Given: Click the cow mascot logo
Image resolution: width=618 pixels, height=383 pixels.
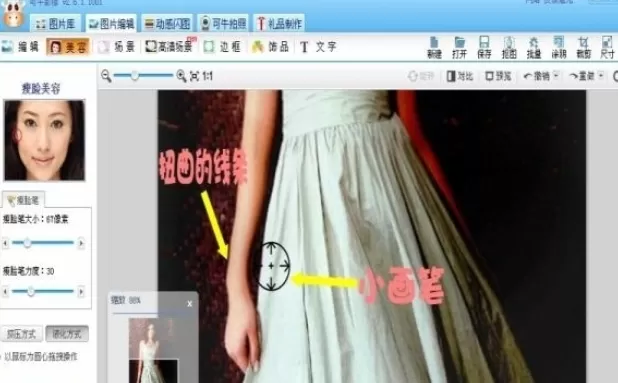Looking at the screenshot, I should 13,15.
